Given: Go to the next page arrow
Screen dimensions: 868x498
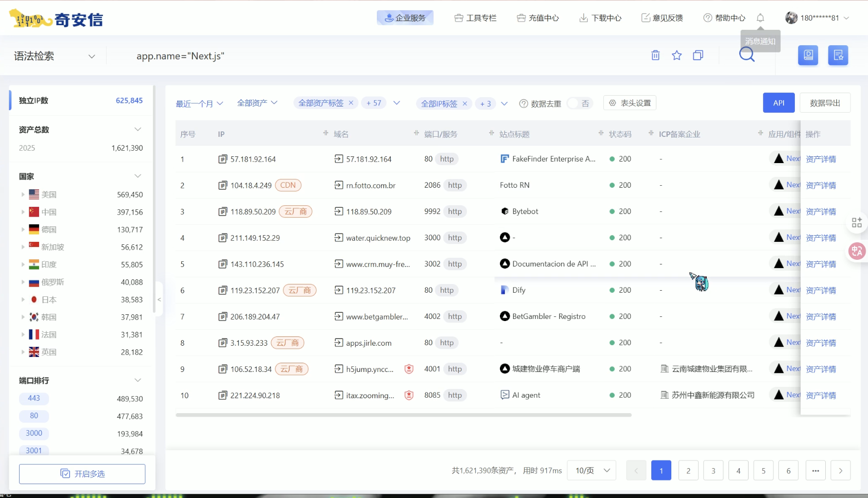Looking at the screenshot, I should click(x=841, y=470).
